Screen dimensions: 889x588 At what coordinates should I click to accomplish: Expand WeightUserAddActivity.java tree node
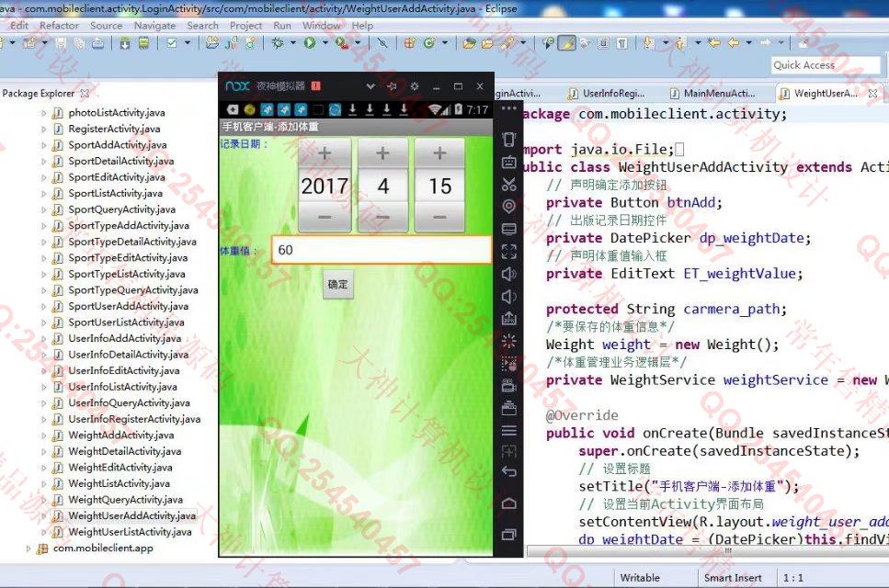(43, 516)
